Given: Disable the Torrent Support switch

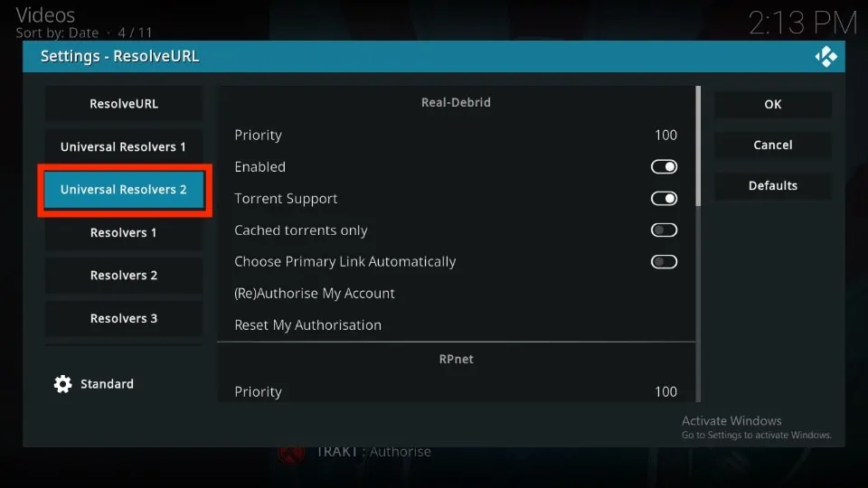Looking at the screenshot, I should 664,198.
